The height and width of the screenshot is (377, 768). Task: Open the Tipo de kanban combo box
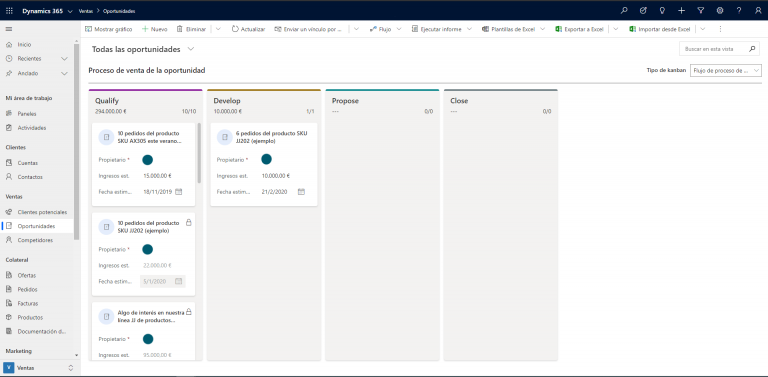tap(725, 71)
